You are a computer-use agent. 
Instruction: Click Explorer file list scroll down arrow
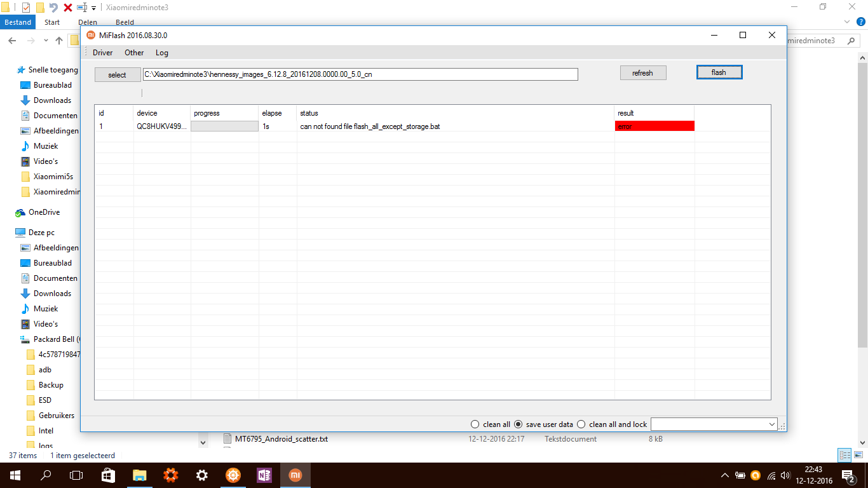863,442
